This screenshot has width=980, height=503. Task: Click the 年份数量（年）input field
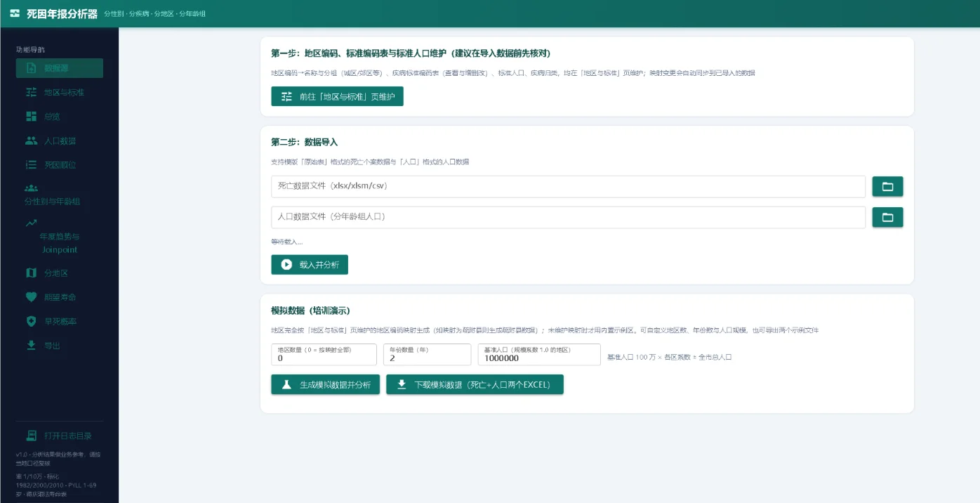(427, 355)
